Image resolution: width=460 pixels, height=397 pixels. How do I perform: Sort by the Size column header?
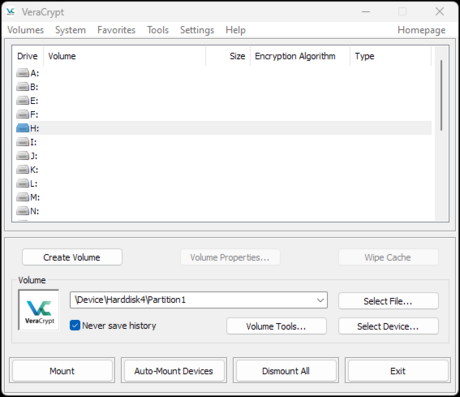tap(228, 56)
